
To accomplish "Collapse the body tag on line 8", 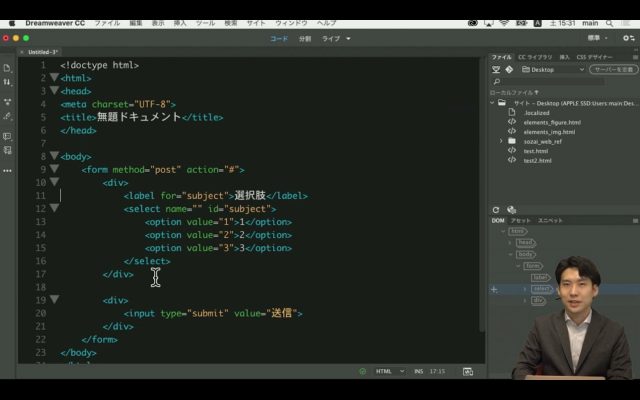I will click(54, 155).
